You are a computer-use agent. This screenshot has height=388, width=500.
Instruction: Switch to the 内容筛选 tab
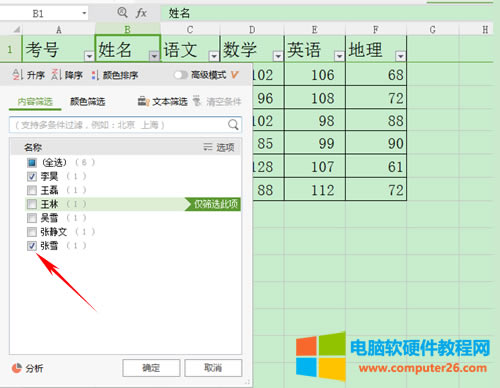pyautogui.click(x=35, y=101)
